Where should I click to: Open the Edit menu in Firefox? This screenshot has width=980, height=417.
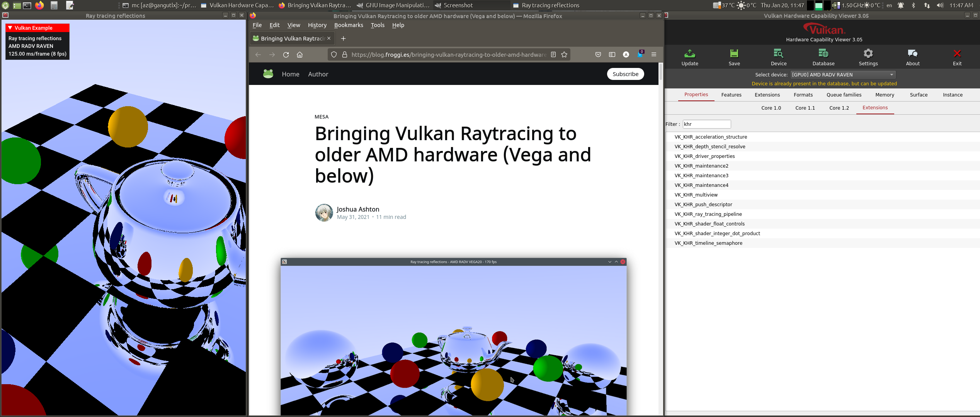tap(274, 25)
